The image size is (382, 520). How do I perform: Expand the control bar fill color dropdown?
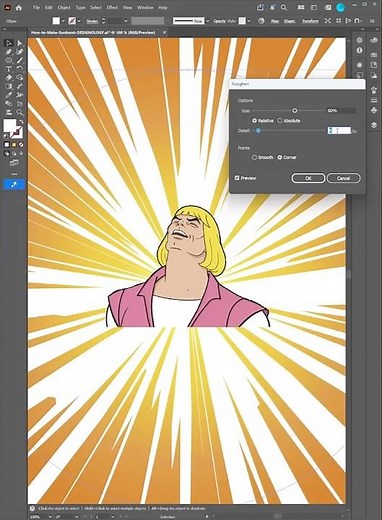click(63, 21)
